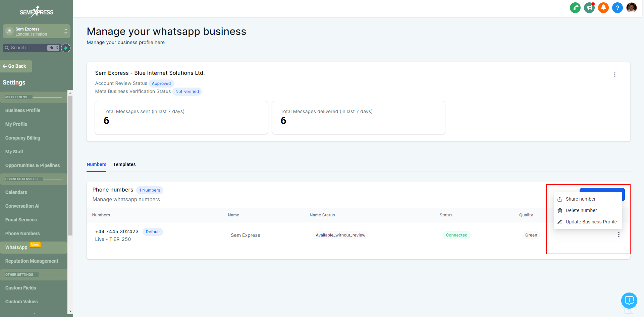This screenshot has height=317, width=644.
Task: Click the 1 Numbers count badge
Action: [150, 190]
